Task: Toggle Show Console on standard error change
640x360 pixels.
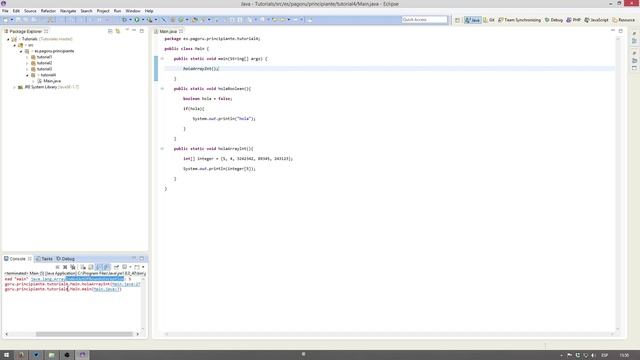Action: coord(107,267)
